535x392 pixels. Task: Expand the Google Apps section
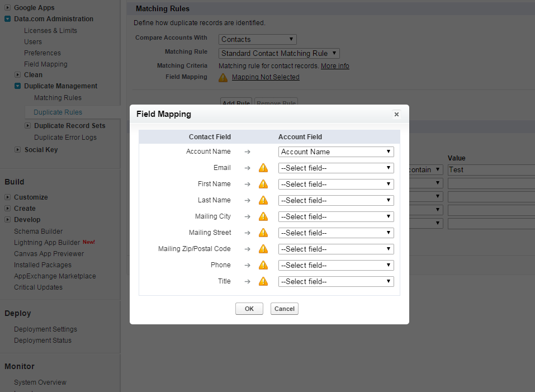point(8,8)
